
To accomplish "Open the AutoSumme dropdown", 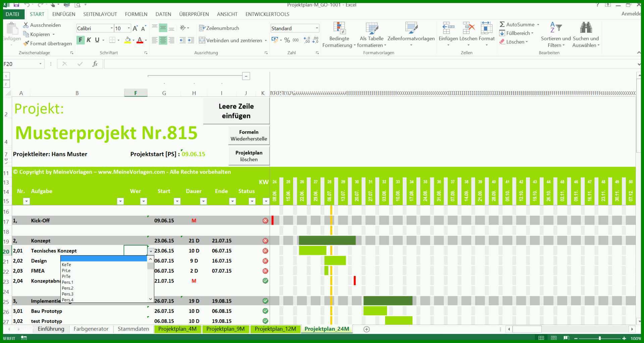I will click(538, 24).
